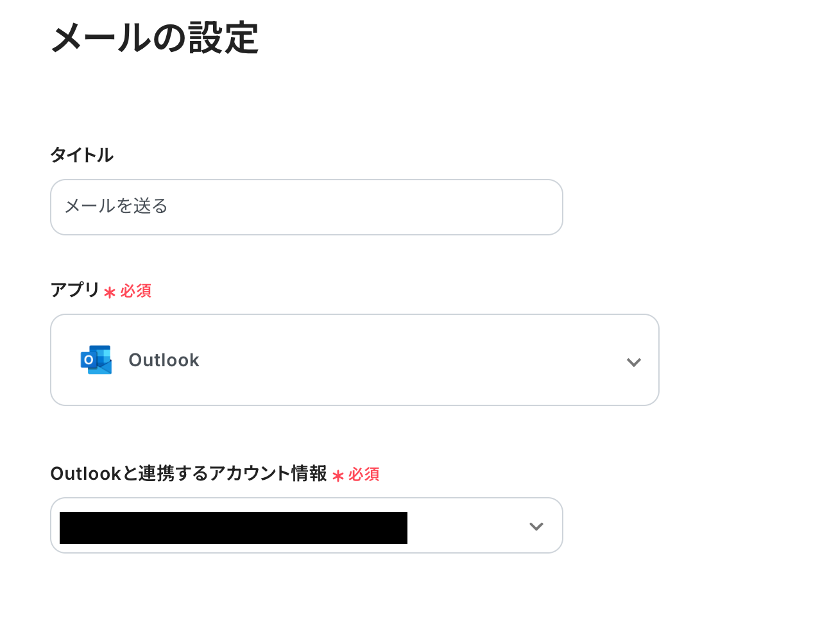Click the Outlook app icon
This screenshot has width=829, height=644.
[96, 360]
